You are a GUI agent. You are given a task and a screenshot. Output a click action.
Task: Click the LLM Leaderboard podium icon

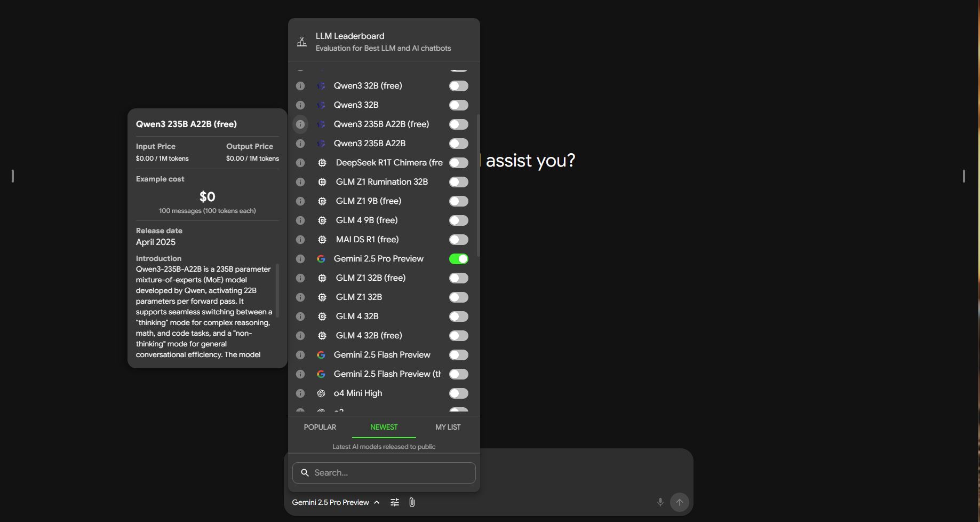[302, 42]
